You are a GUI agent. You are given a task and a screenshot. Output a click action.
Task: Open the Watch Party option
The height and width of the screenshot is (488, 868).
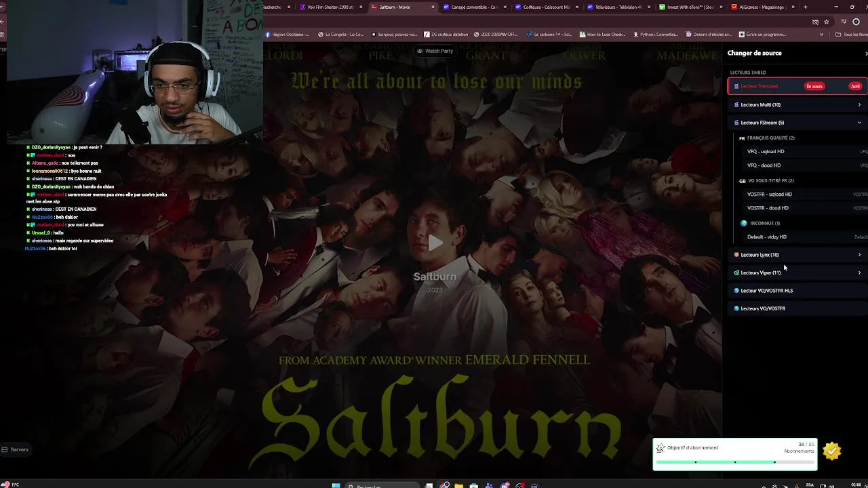pyautogui.click(x=435, y=51)
